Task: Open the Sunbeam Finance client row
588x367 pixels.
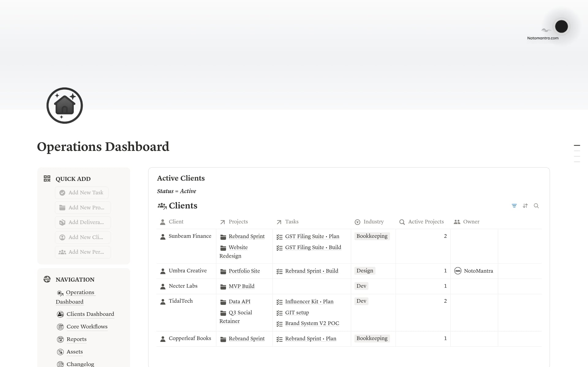Action: (190, 236)
